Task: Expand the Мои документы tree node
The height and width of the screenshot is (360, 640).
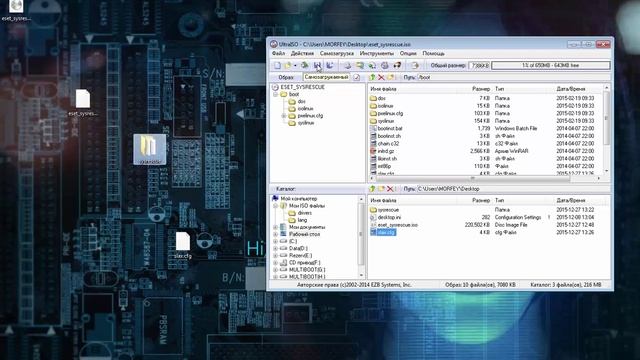Action: (x=276, y=227)
